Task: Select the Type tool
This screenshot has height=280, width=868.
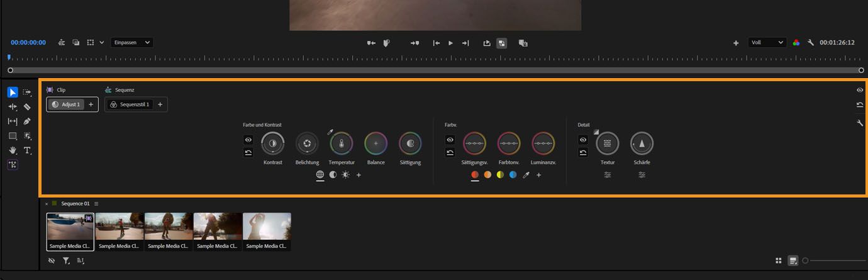Action: coord(27,150)
